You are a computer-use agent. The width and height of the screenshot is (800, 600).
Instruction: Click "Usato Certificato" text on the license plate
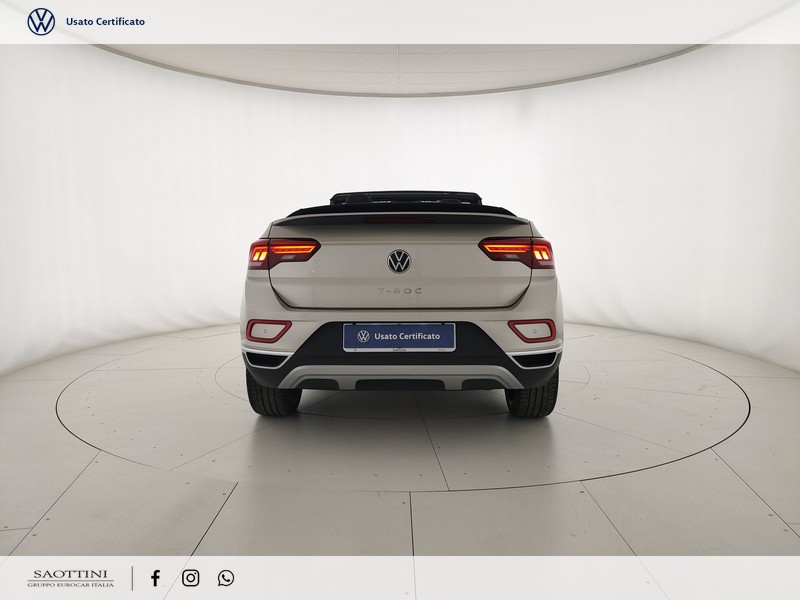(x=407, y=336)
